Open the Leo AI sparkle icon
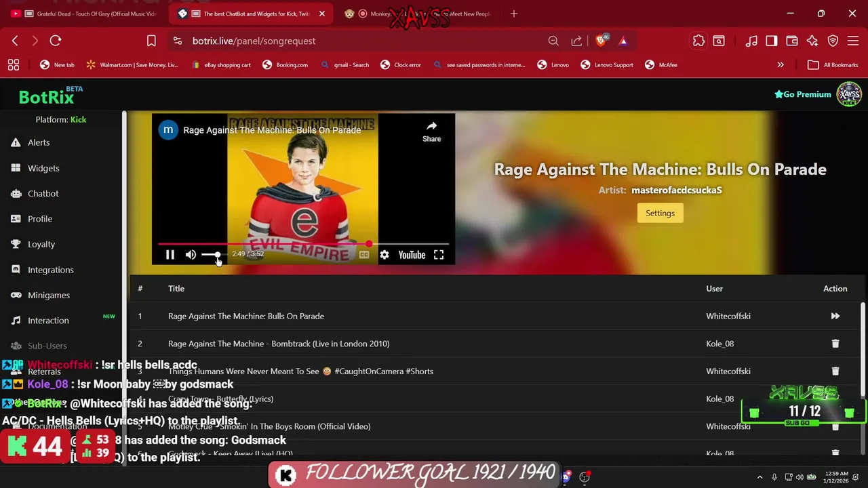 pos(812,41)
